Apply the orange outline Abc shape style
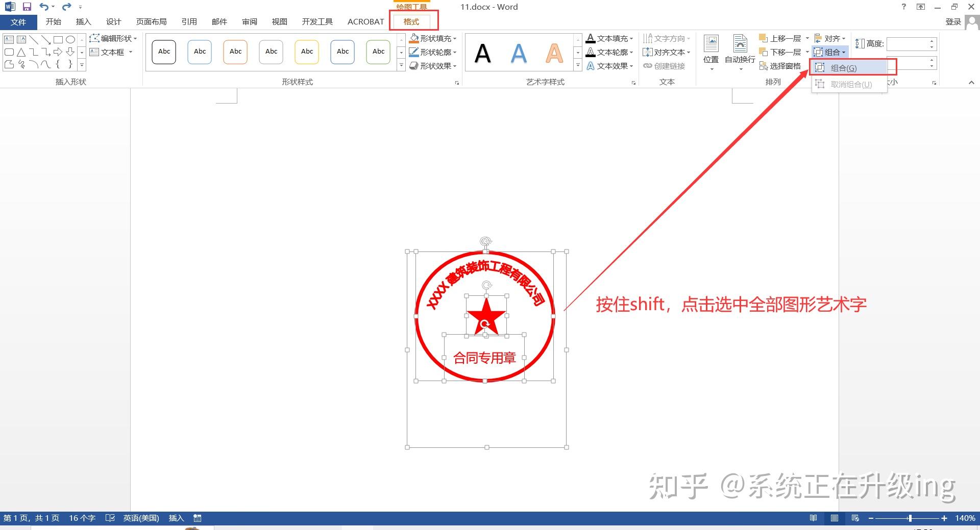This screenshot has width=980, height=530. 236,52
